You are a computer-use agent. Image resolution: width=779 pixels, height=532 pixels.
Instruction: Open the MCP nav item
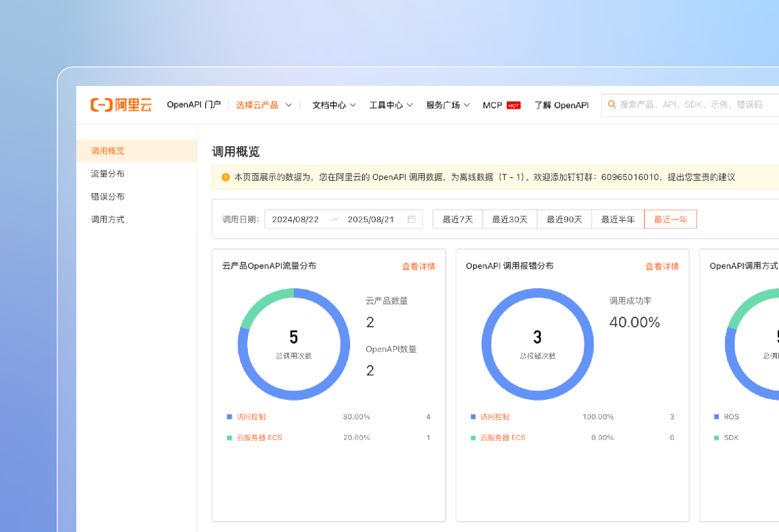point(493,105)
